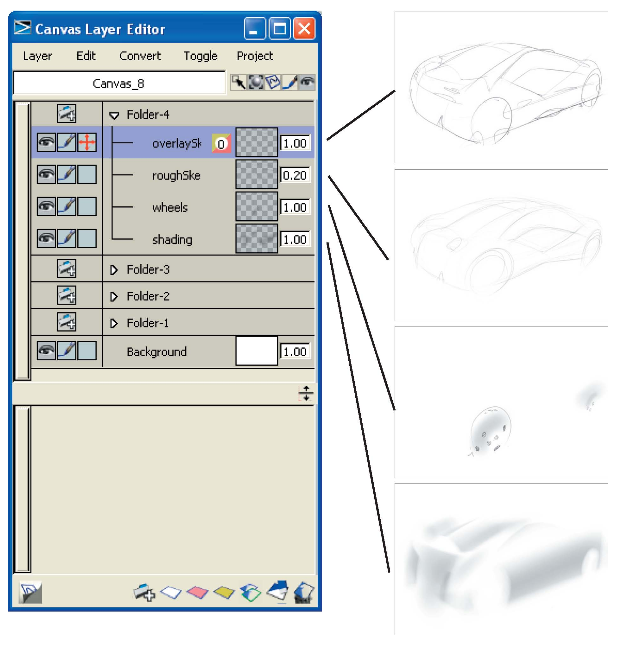Click the bottom-left canvas sketch icon
The width and height of the screenshot is (623, 658).
[31, 593]
